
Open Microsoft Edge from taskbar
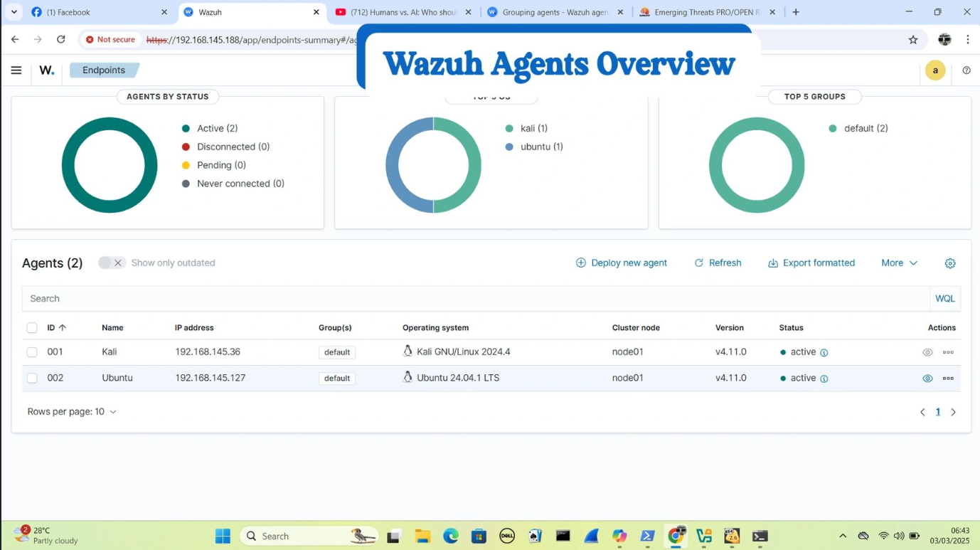[x=451, y=536]
